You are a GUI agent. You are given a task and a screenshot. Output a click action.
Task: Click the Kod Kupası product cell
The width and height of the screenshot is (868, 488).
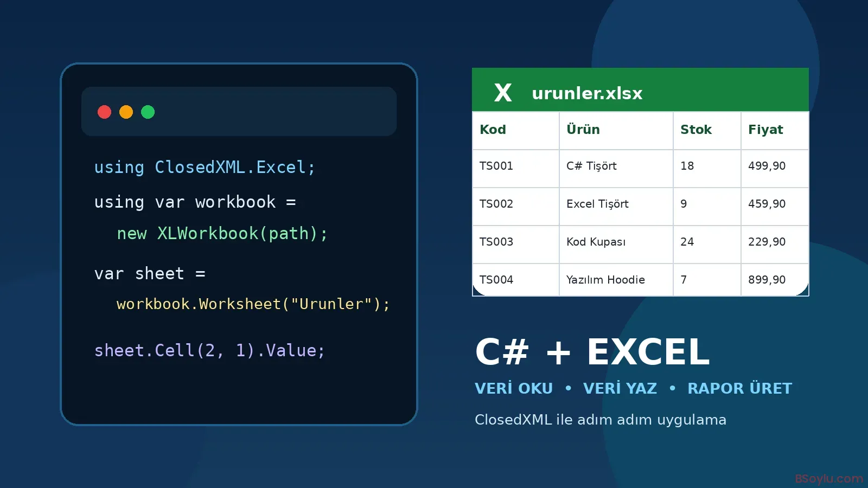point(616,245)
